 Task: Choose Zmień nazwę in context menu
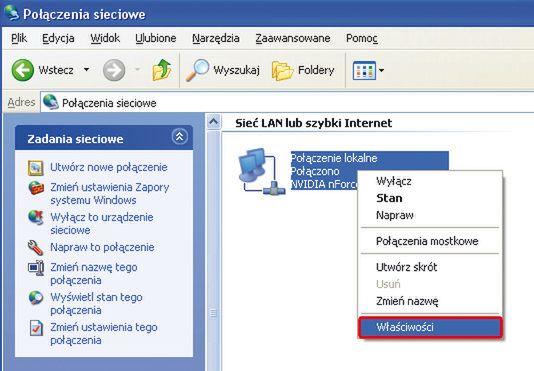coord(430,301)
